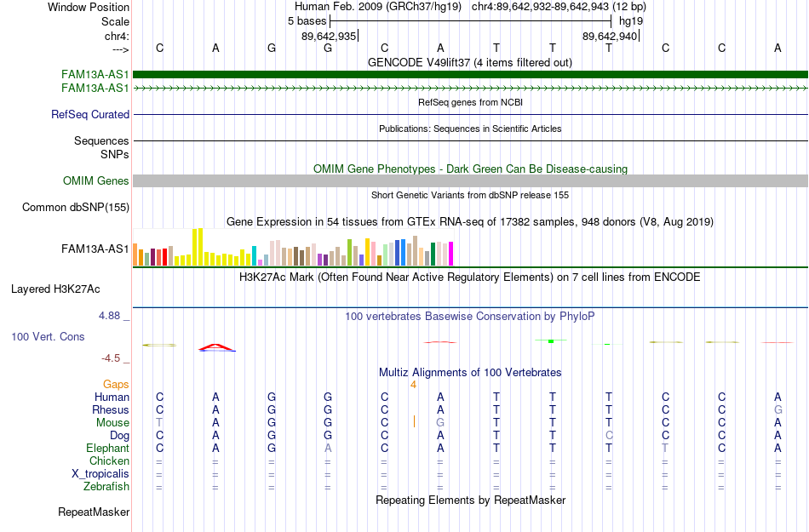The height and width of the screenshot is (532, 809).
Task: Click the orange gap number 4
Action: point(413,385)
